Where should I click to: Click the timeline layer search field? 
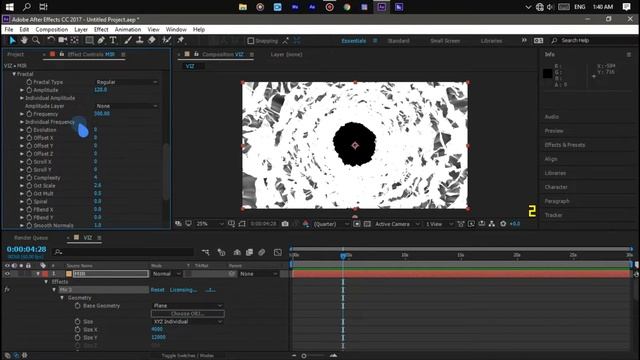point(124,252)
